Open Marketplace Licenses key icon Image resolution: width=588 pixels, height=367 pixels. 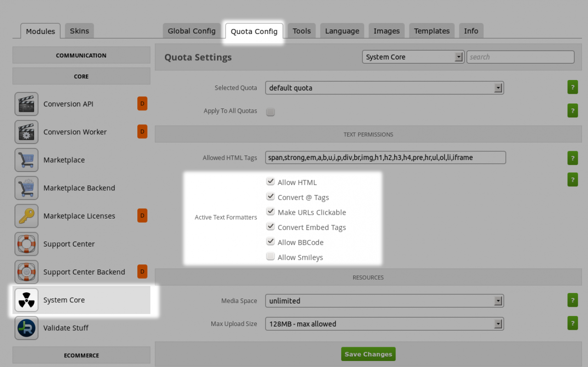click(26, 216)
